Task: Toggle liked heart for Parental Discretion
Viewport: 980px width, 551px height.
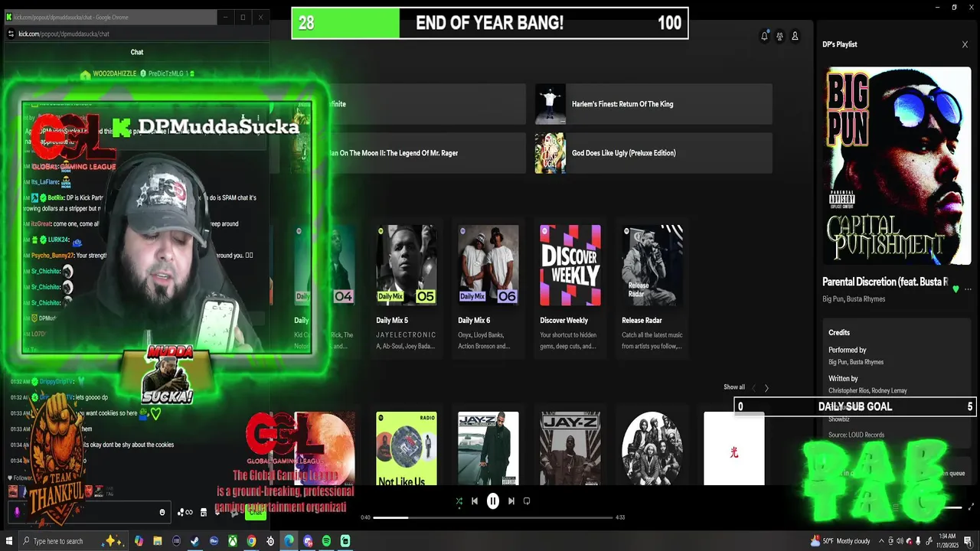Action: tap(955, 289)
